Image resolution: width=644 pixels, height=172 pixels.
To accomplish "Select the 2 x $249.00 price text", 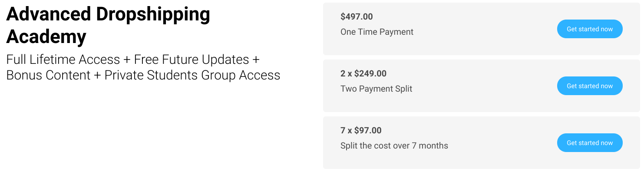I will pyautogui.click(x=363, y=74).
